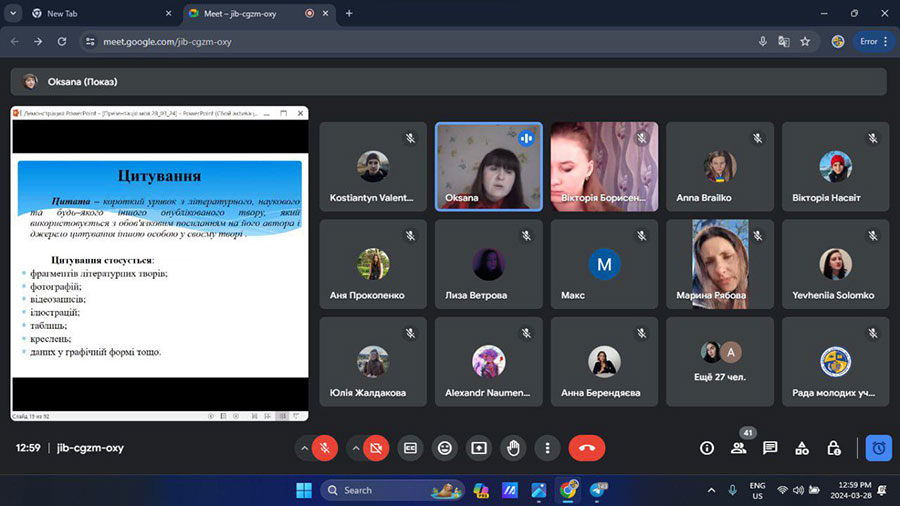Select Лиза Ветрова participant tile

tap(488, 264)
